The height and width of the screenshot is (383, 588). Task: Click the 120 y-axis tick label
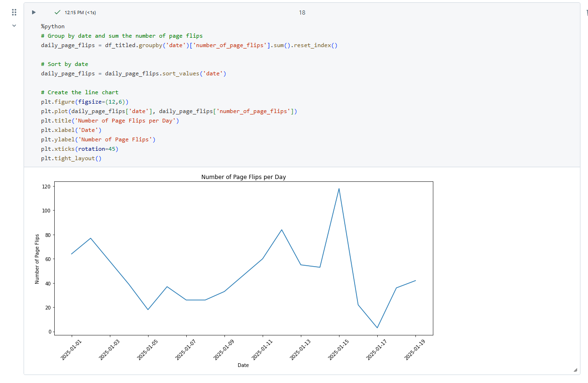click(x=46, y=187)
